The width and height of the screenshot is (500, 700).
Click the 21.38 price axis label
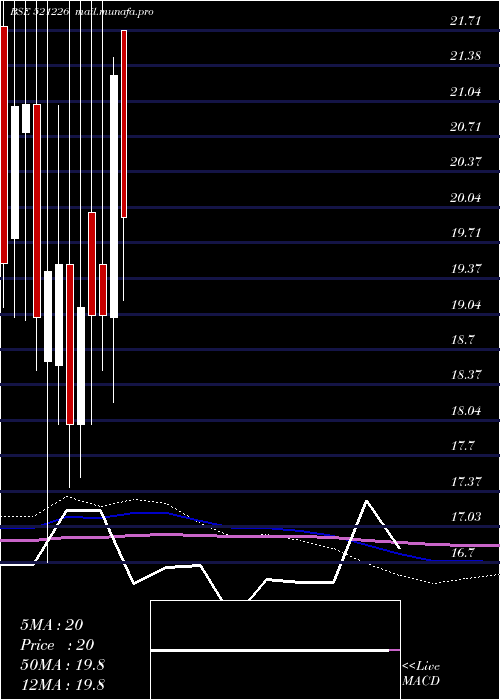[466, 56]
